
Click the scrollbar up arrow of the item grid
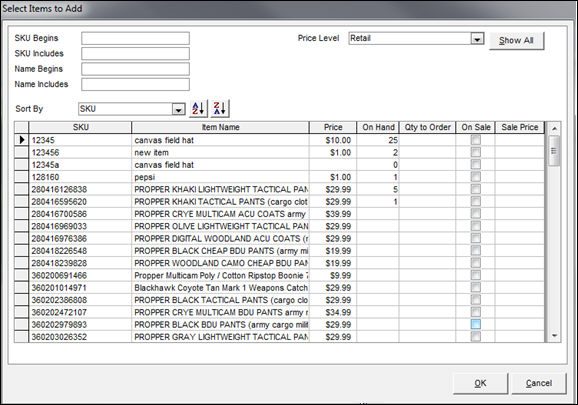coord(554,129)
